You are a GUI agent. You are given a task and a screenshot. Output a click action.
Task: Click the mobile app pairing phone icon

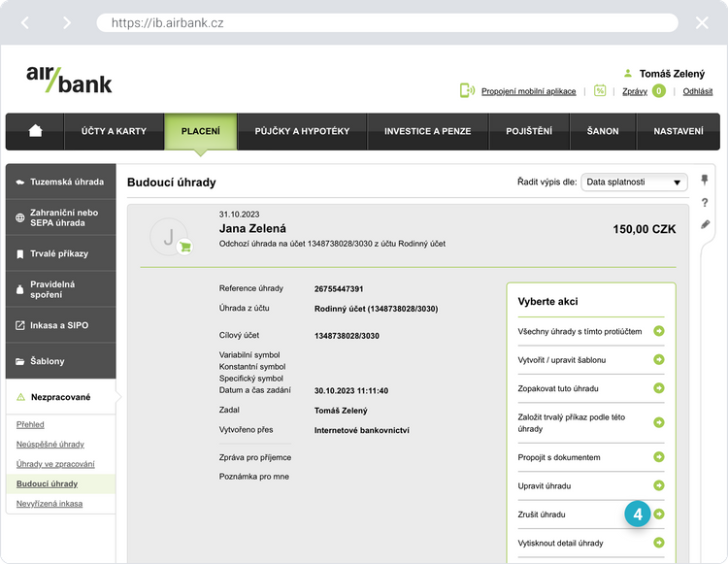tap(467, 90)
